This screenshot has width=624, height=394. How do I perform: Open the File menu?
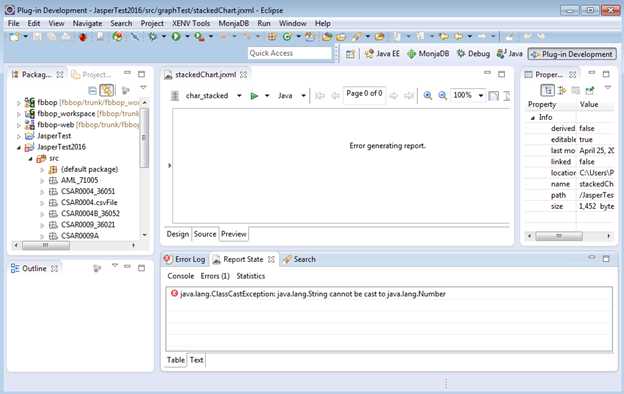[x=13, y=23]
